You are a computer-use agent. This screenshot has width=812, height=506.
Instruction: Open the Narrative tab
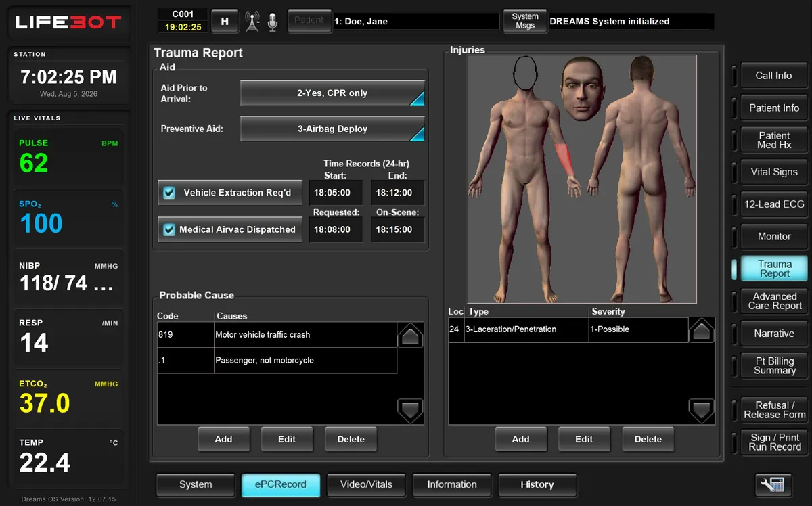pyautogui.click(x=773, y=333)
